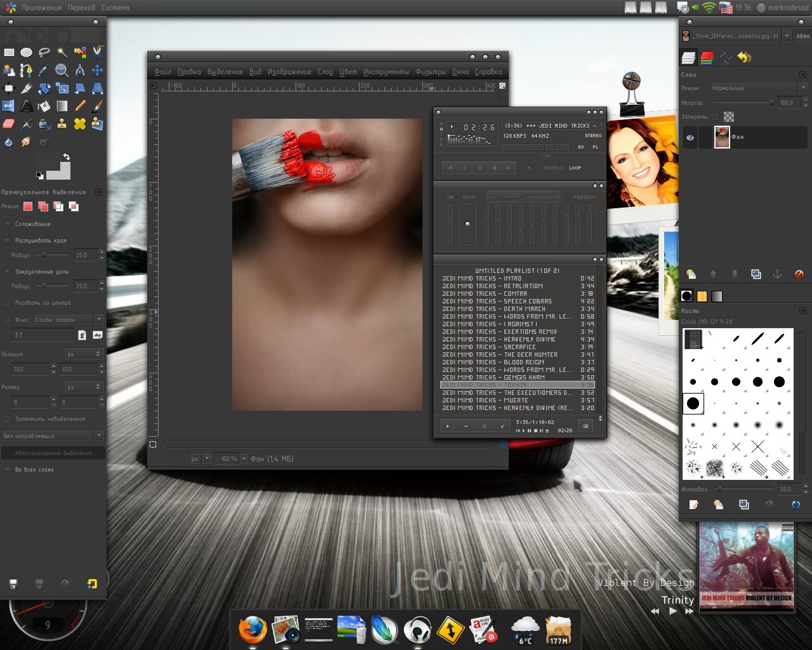The image size is (812, 650).
Task: Open the layer Режим Нормальный dropdown
Action: [759, 88]
